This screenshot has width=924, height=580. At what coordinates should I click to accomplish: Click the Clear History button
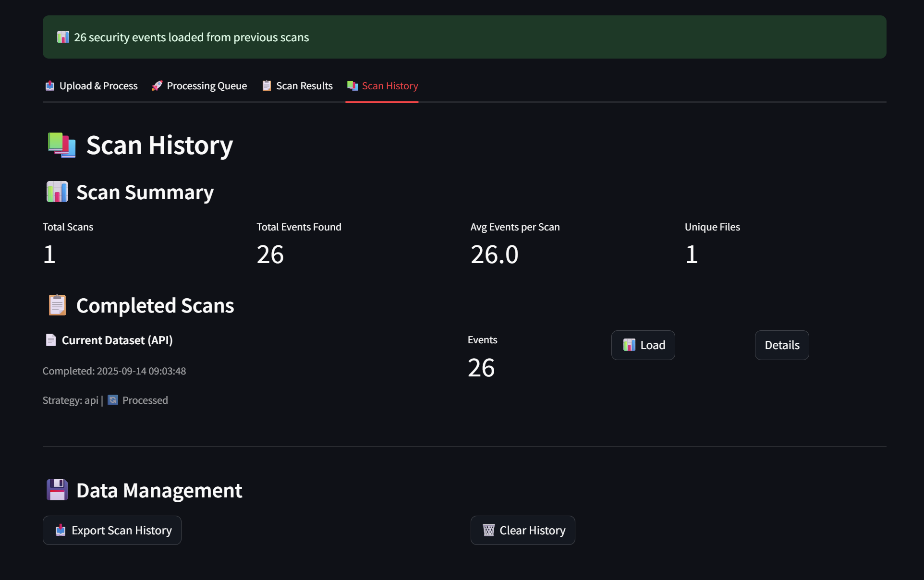coord(523,530)
